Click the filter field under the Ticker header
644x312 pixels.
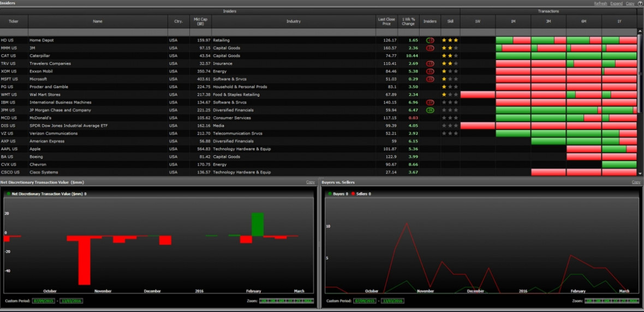14,32
